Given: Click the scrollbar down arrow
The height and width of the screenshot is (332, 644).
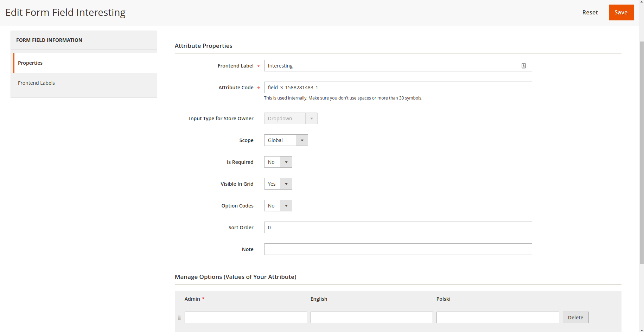Looking at the screenshot, I should 642,330.
